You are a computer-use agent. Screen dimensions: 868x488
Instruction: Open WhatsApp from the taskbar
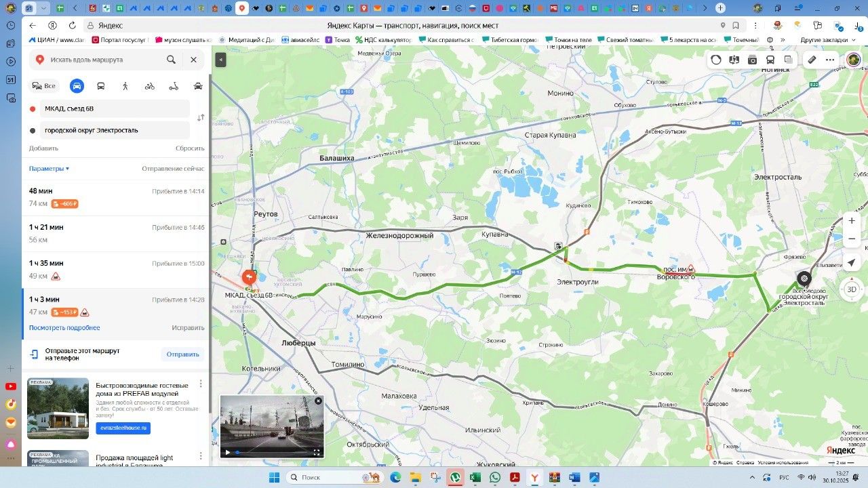click(495, 477)
